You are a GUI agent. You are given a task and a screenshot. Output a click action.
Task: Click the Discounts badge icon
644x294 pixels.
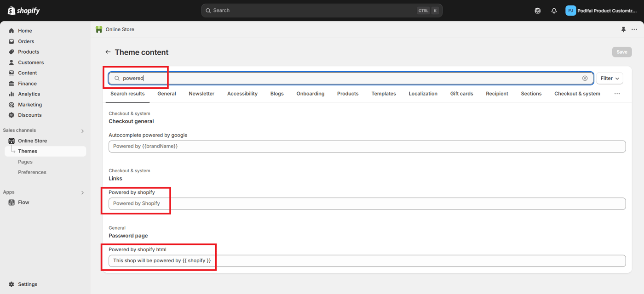pos(11,115)
